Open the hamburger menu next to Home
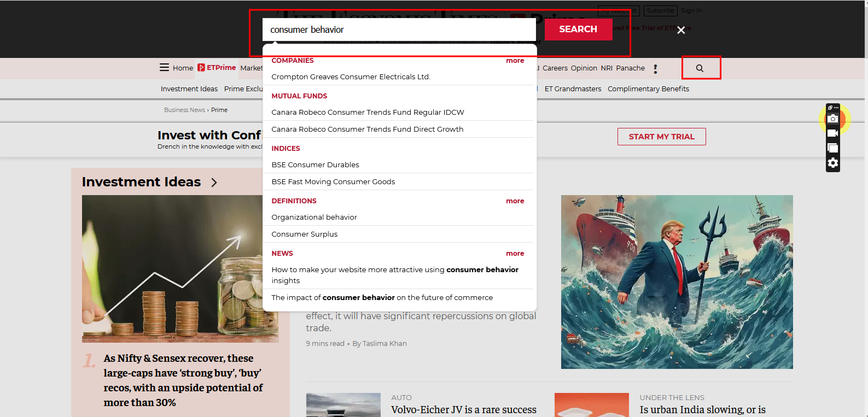868x417 pixels. coord(164,68)
